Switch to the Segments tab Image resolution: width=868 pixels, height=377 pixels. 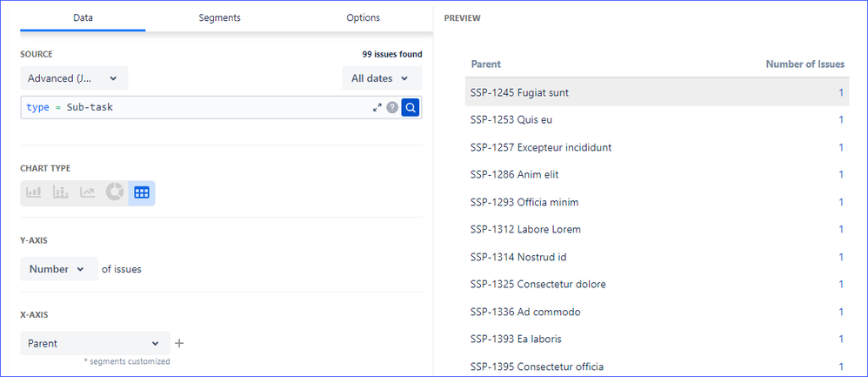coord(219,17)
